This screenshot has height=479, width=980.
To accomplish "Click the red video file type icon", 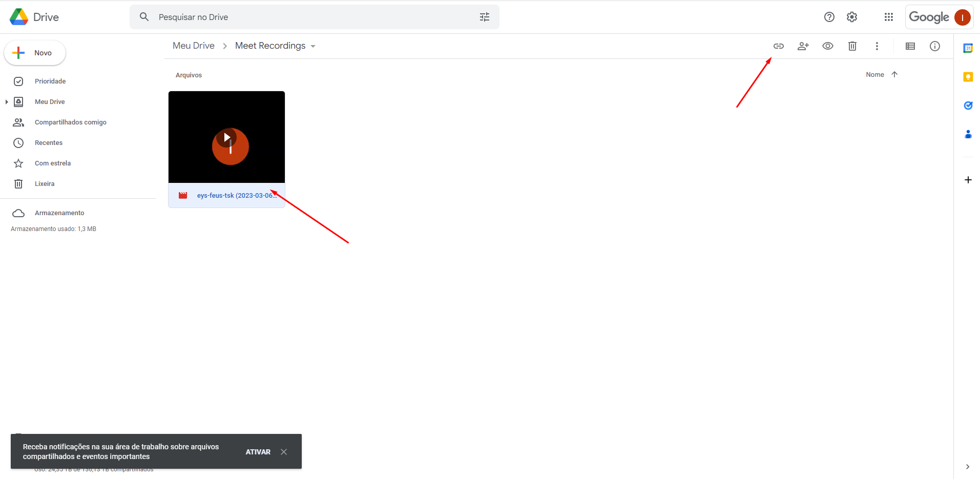I will point(183,195).
